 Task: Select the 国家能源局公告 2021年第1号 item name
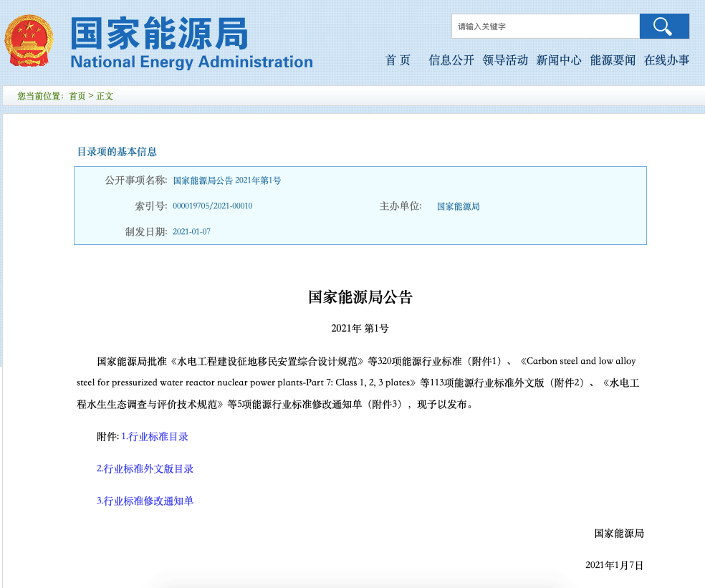[227, 180]
